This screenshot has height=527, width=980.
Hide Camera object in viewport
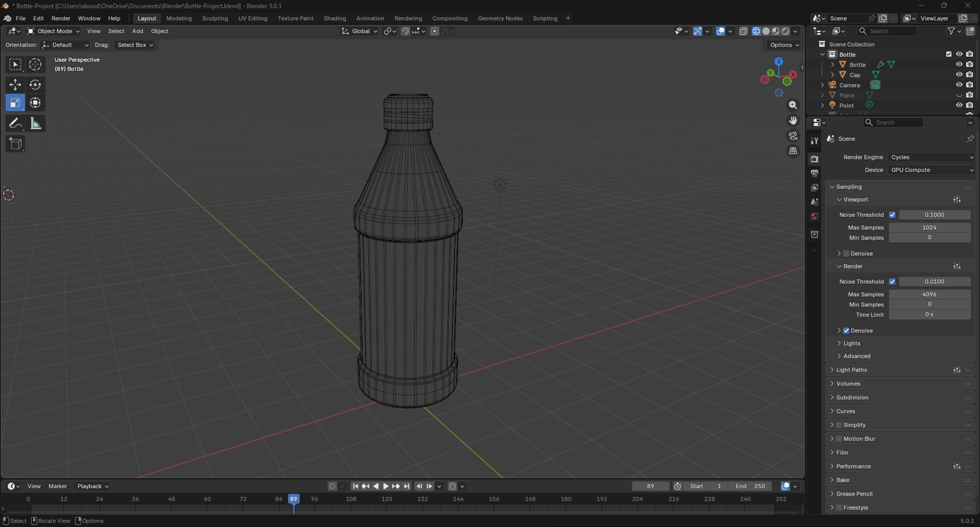959,85
